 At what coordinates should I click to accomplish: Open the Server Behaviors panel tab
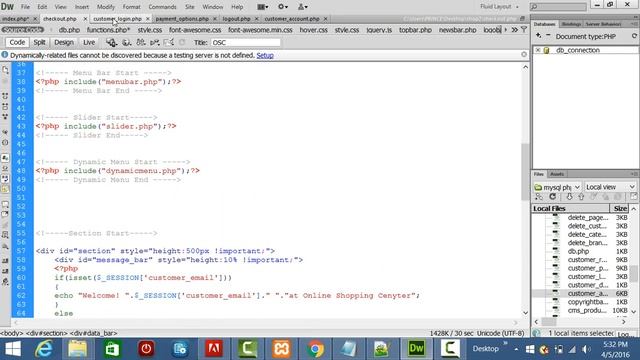[603, 24]
